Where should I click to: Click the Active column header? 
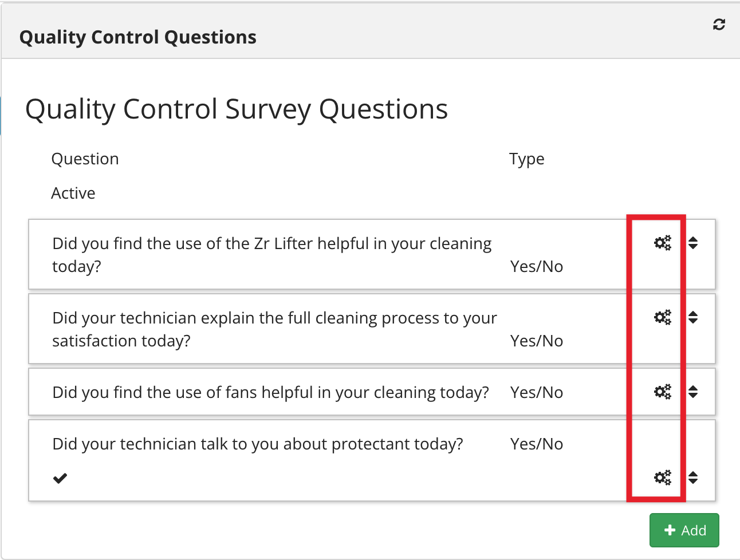(73, 193)
